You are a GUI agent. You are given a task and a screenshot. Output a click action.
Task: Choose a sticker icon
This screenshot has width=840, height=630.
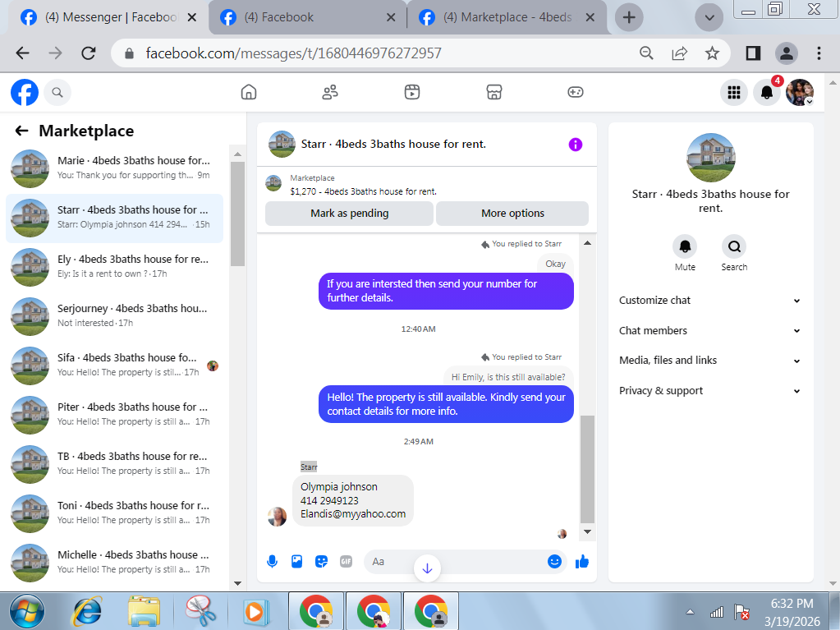(x=321, y=562)
